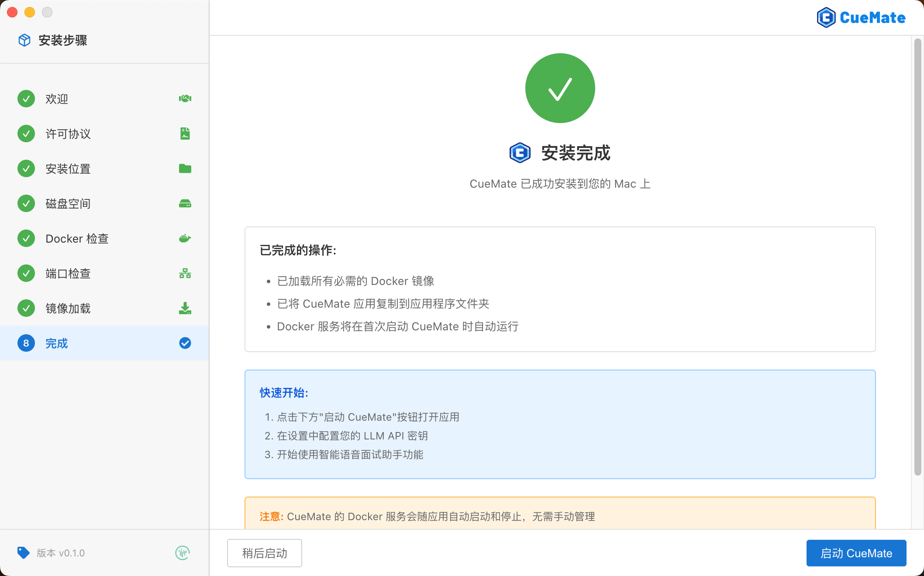The height and width of the screenshot is (576, 924).
Task: Click the hexagon logo beside 安装完成 title
Action: pyautogui.click(x=519, y=153)
